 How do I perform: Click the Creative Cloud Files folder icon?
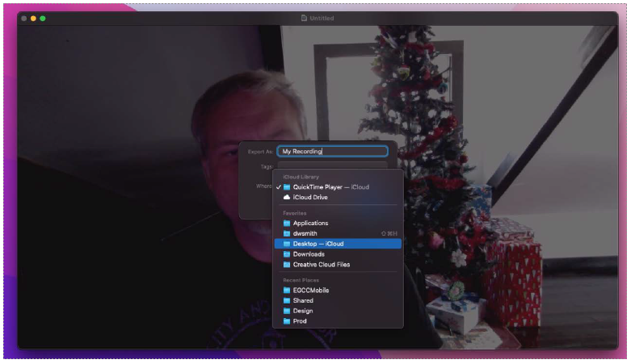(x=286, y=265)
